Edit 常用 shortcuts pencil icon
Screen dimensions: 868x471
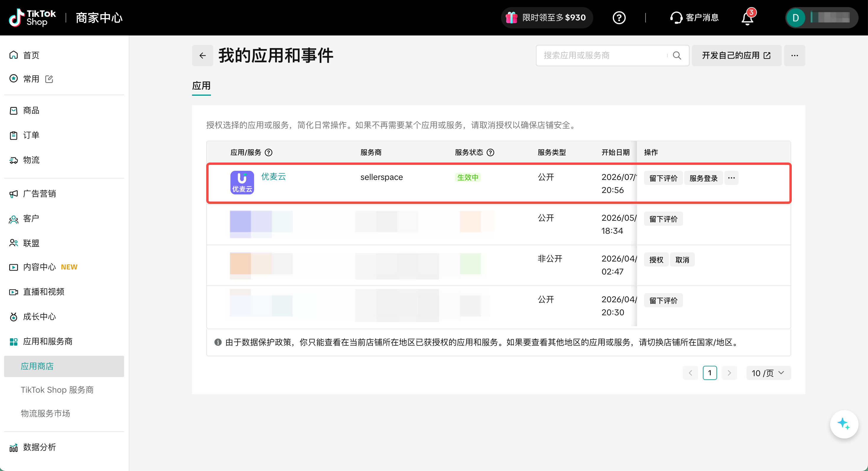(49, 79)
